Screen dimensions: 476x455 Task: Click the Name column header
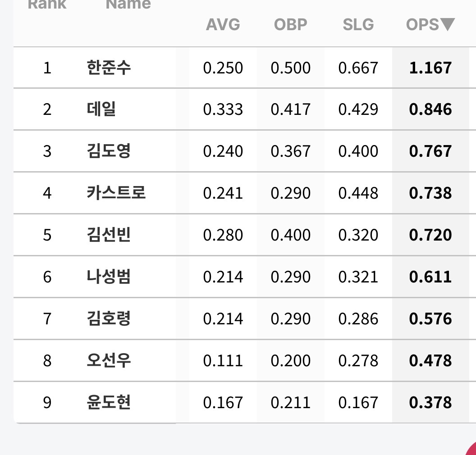pyautogui.click(x=128, y=4)
